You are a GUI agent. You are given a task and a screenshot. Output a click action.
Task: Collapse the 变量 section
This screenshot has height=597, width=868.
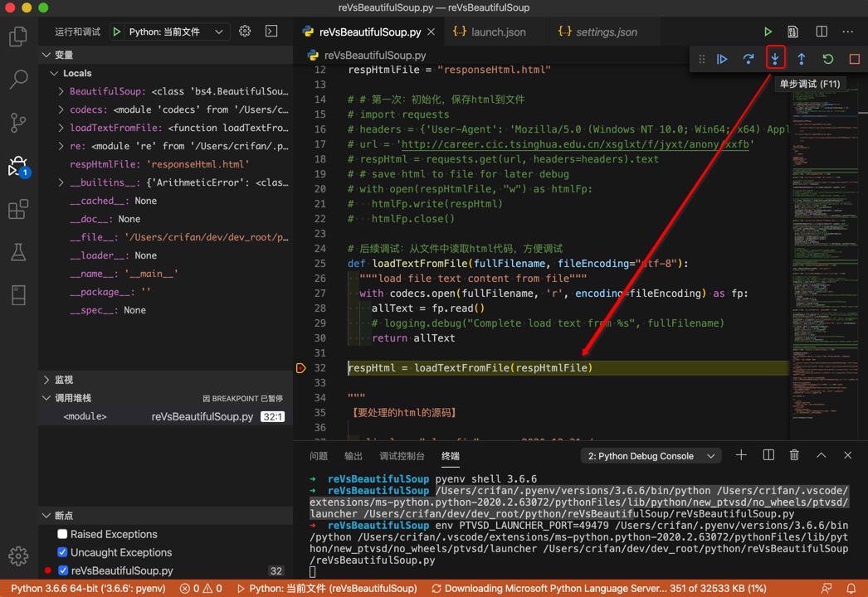point(46,55)
